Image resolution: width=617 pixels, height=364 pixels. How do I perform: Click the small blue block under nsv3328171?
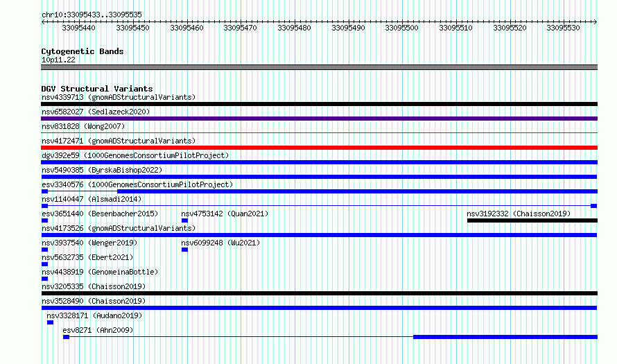point(50,322)
